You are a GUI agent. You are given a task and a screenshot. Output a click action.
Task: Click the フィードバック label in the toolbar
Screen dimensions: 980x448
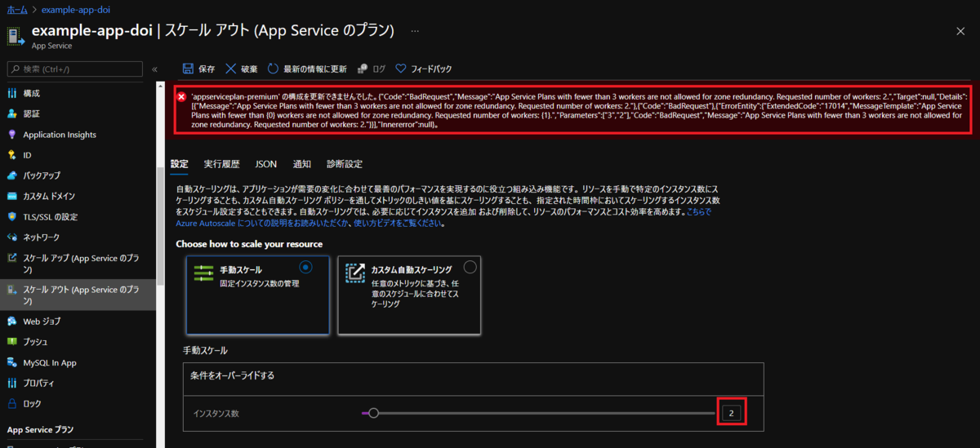pos(430,69)
